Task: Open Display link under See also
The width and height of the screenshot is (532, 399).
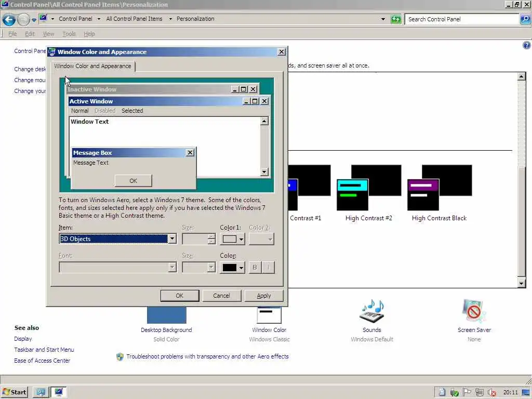Action: coord(23,339)
